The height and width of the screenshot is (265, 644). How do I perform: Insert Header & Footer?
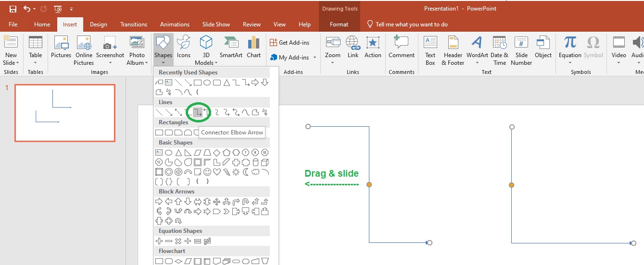[453, 50]
